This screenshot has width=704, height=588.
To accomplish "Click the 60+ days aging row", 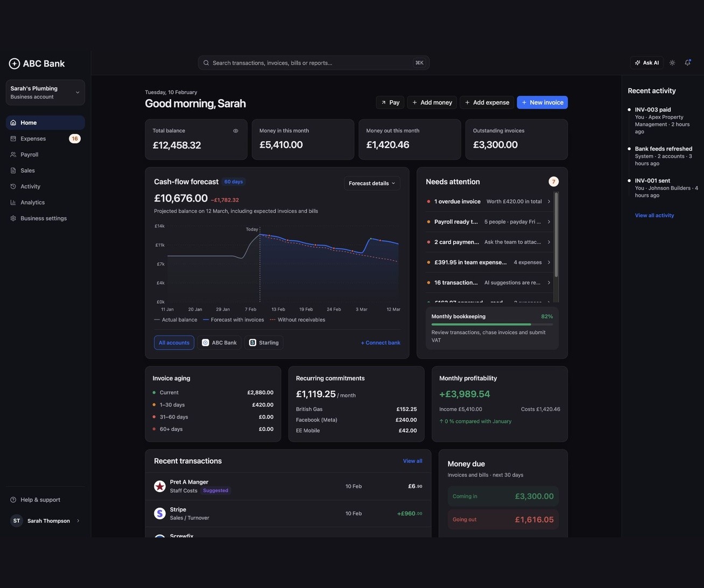I will pos(213,429).
